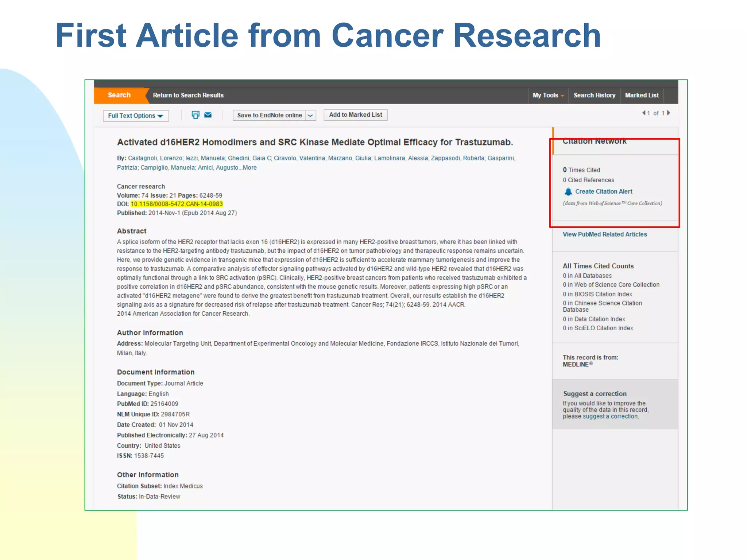Click the Author Information heading
This screenshot has width=747, height=560.
[150, 333]
